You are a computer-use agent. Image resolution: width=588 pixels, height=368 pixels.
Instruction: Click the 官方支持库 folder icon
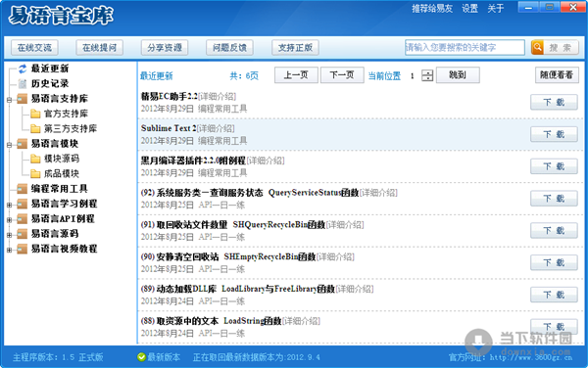click(35, 114)
